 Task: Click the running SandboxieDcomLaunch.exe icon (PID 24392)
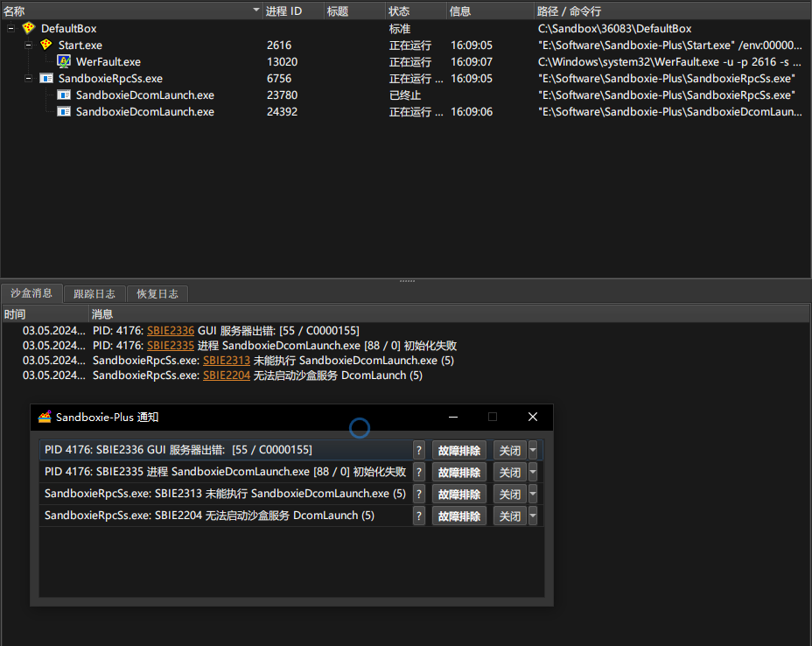click(64, 112)
